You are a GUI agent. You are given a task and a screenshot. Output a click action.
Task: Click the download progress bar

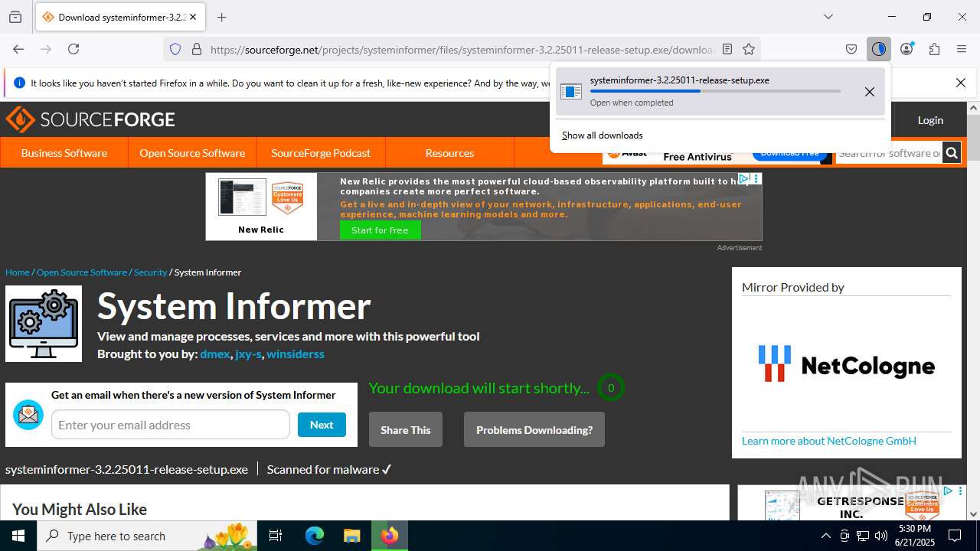[715, 91]
